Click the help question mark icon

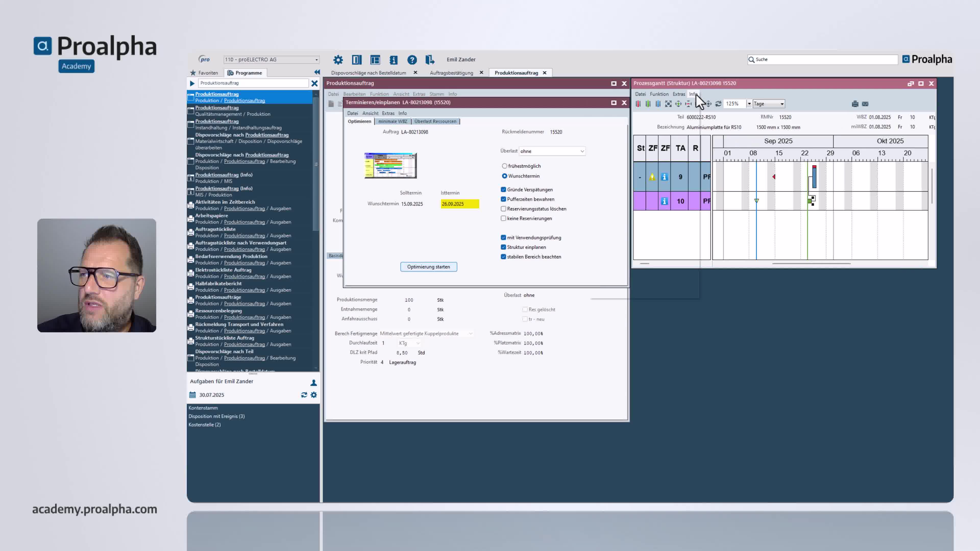(412, 60)
